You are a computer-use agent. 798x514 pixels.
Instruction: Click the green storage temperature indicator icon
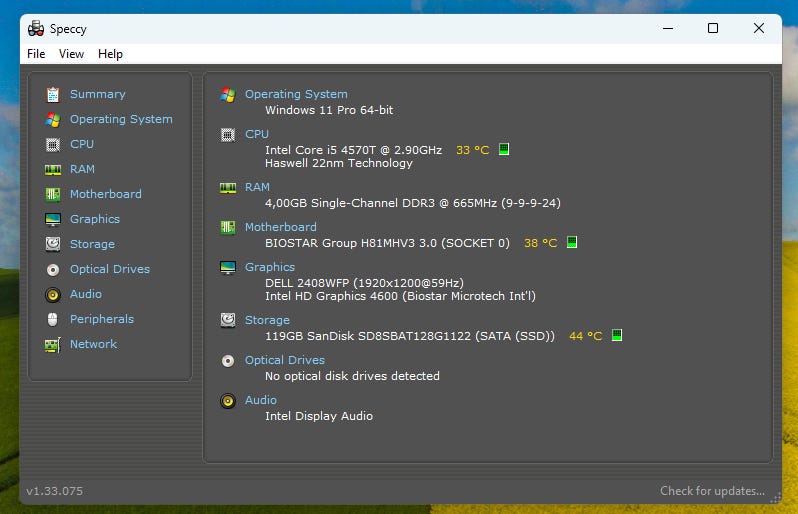[617, 335]
